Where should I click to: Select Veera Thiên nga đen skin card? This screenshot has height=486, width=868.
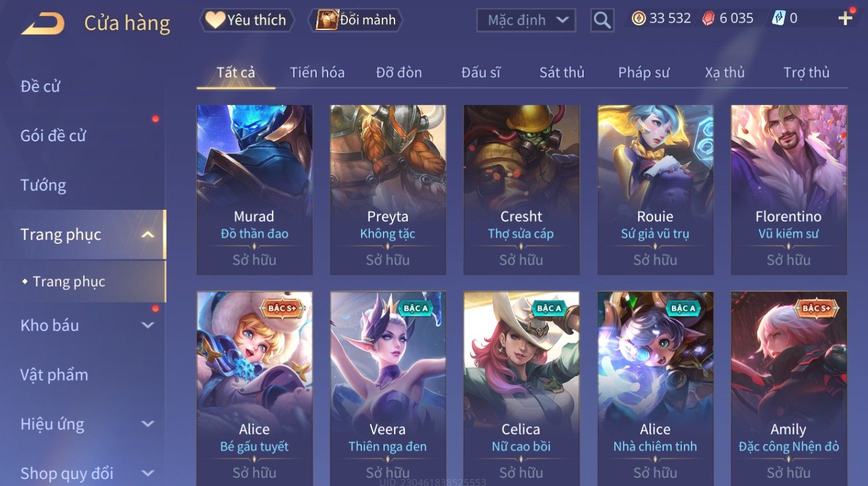(x=388, y=389)
